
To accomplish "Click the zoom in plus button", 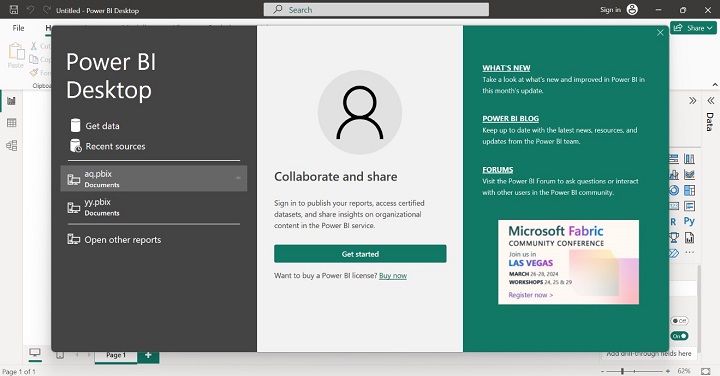I will point(668,370).
